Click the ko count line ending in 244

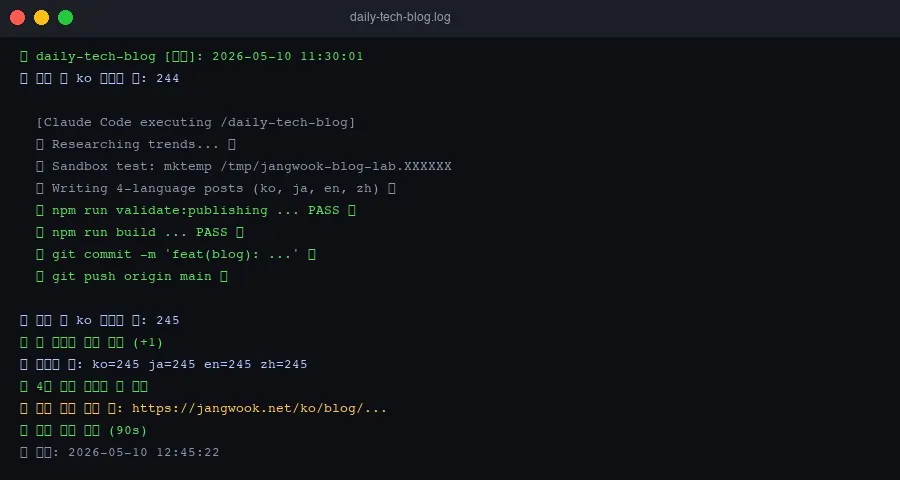click(x=100, y=78)
